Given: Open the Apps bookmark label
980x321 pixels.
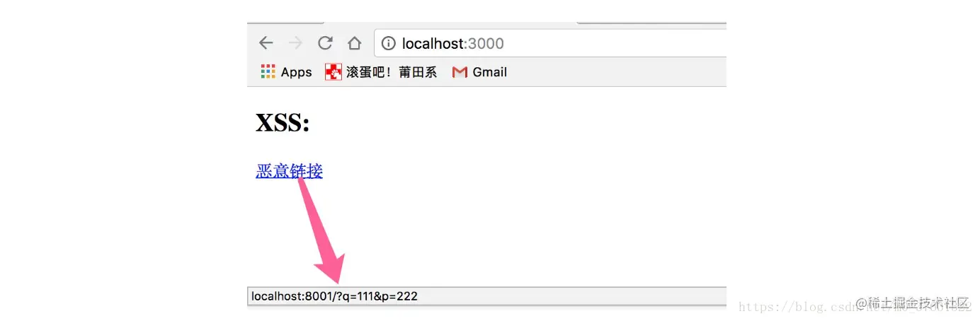Looking at the screenshot, I should (296, 72).
